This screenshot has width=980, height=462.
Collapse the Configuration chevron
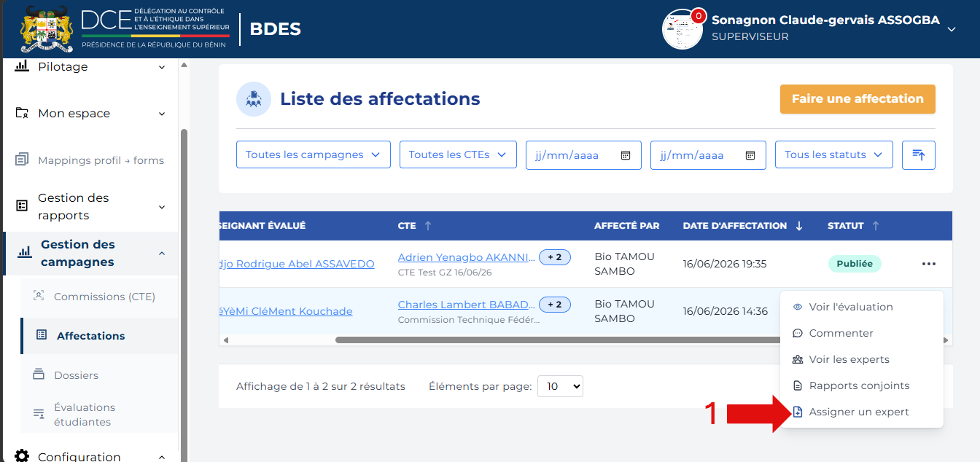[162, 457]
